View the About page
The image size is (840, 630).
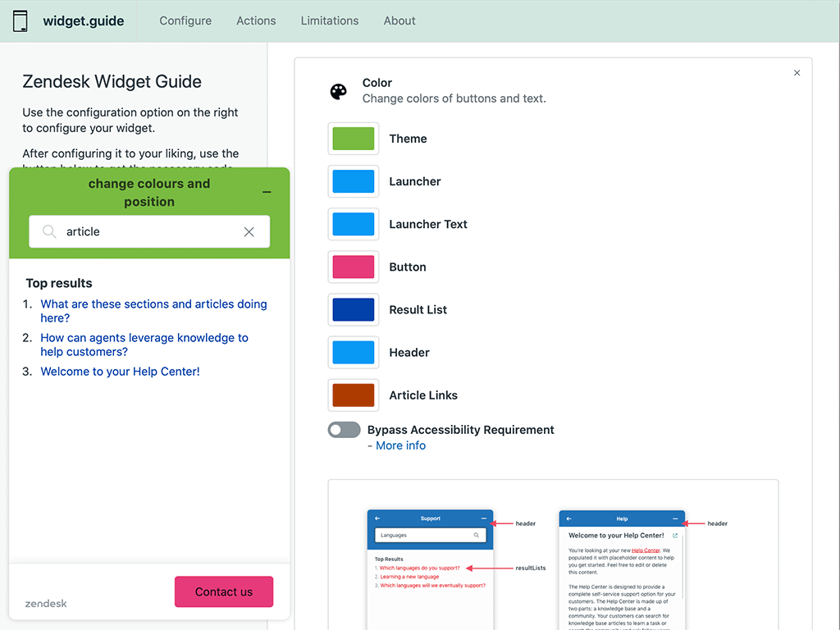click(x=399, y=21)
